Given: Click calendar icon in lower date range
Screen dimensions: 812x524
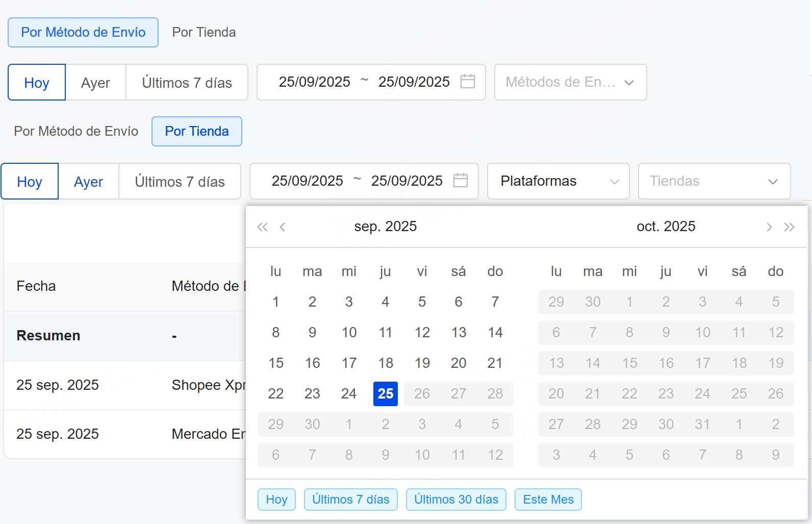Looking at the screenshot, I should (x=460, y=181).
